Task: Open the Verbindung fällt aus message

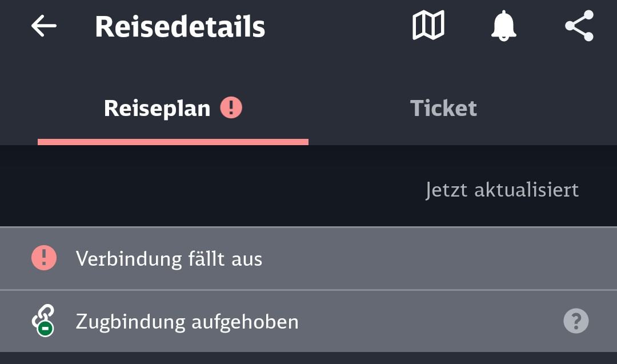Action: click(308, 258)
